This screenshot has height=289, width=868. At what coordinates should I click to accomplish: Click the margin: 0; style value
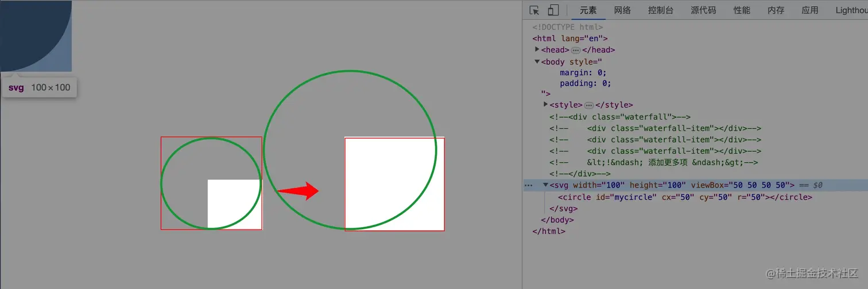(583, 72)
